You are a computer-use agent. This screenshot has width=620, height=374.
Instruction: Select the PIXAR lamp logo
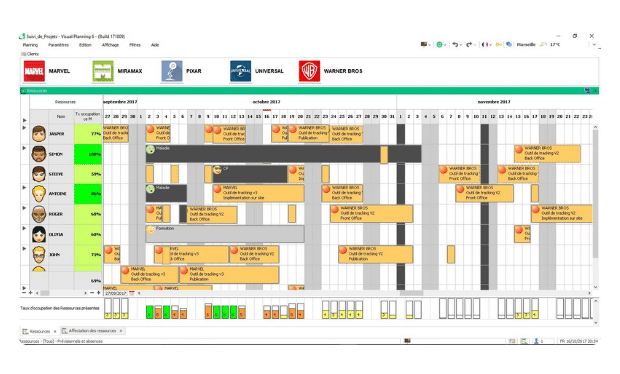(172, 71)
